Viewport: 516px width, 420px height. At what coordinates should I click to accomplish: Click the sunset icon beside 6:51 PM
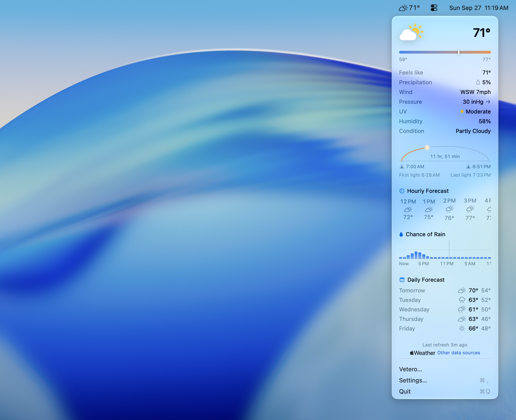click(x=468, y=166)
